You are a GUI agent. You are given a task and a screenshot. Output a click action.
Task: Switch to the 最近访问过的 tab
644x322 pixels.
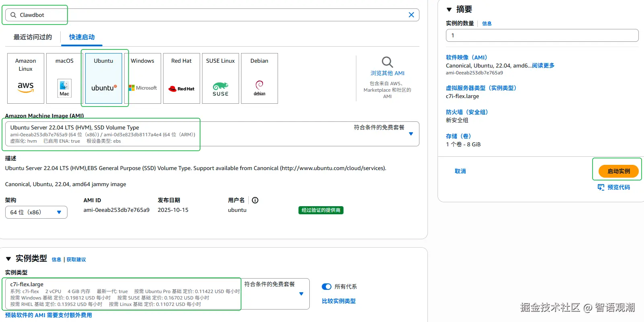[x=33, y=37]
